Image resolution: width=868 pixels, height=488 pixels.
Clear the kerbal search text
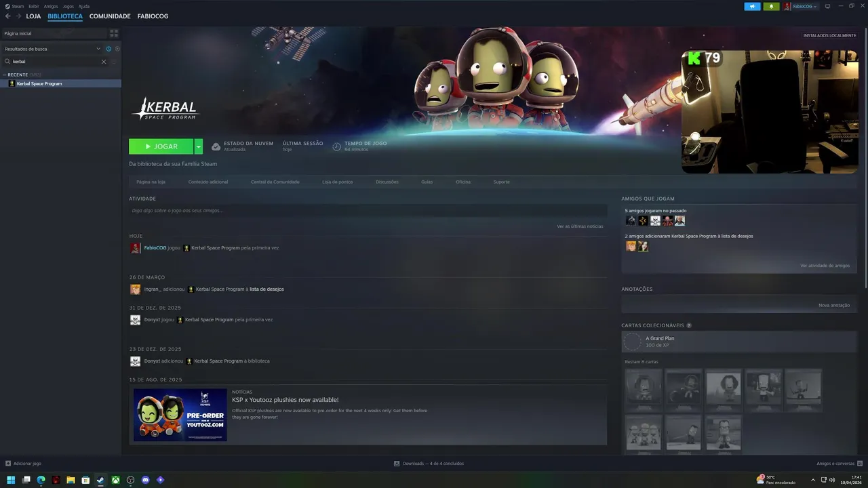point(104,62)
